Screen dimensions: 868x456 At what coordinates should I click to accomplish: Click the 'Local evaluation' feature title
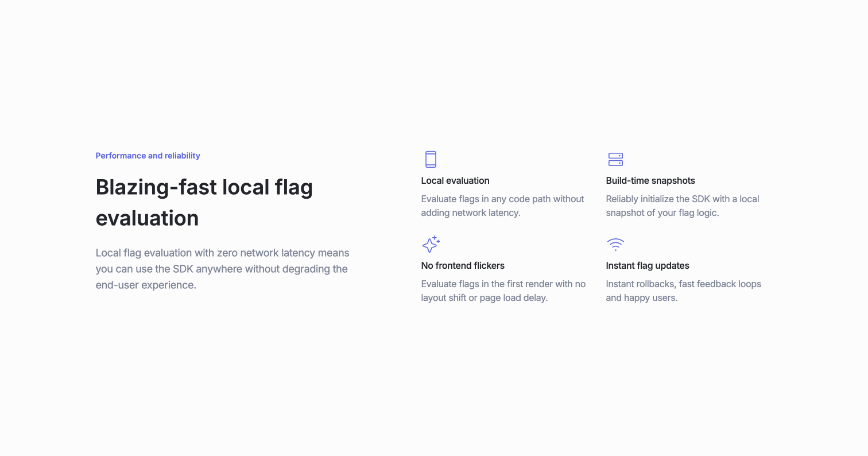tap(455, 180)
